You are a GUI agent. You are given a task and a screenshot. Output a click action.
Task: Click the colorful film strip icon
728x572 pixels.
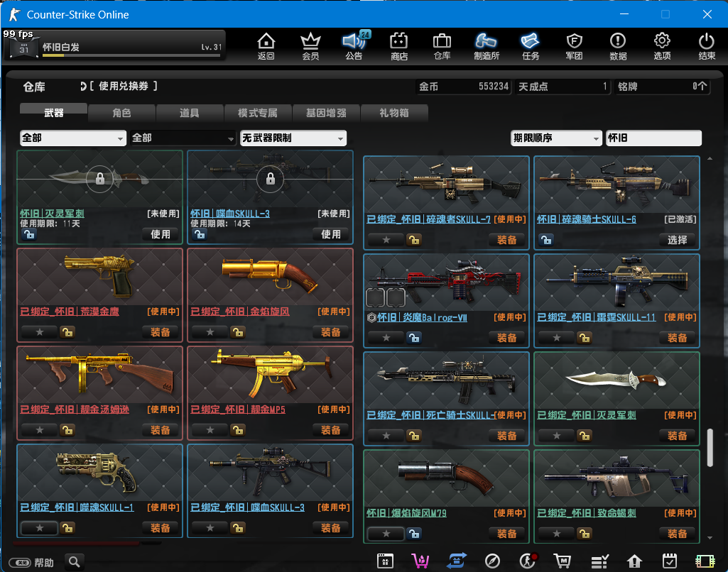tap(705, 561)
